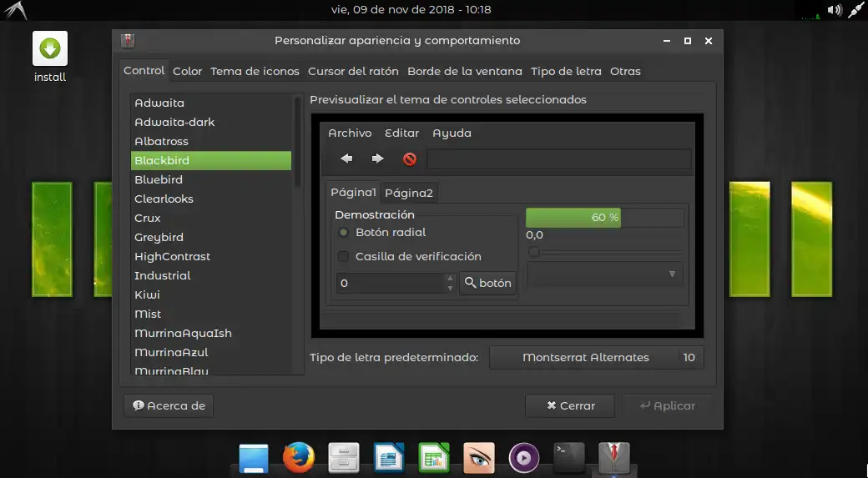Select the Blackbird theme

pyautogui.click(x=211, y=160)
